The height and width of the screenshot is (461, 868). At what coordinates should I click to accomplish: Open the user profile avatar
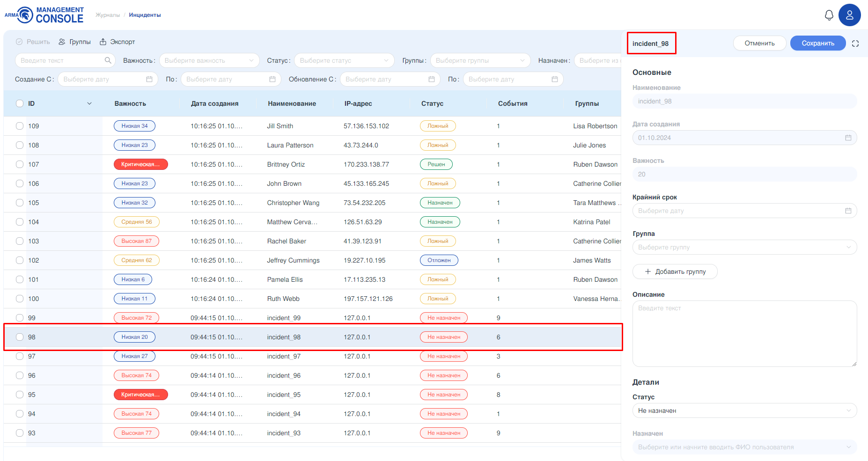tap(849, 15)
